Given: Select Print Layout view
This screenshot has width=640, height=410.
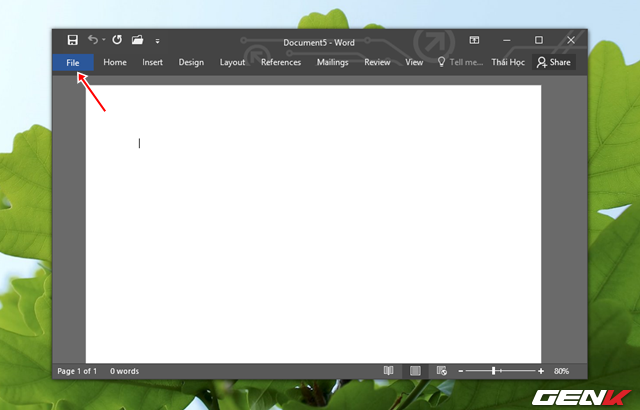Looking at the screenshot, I should [416, 371].
